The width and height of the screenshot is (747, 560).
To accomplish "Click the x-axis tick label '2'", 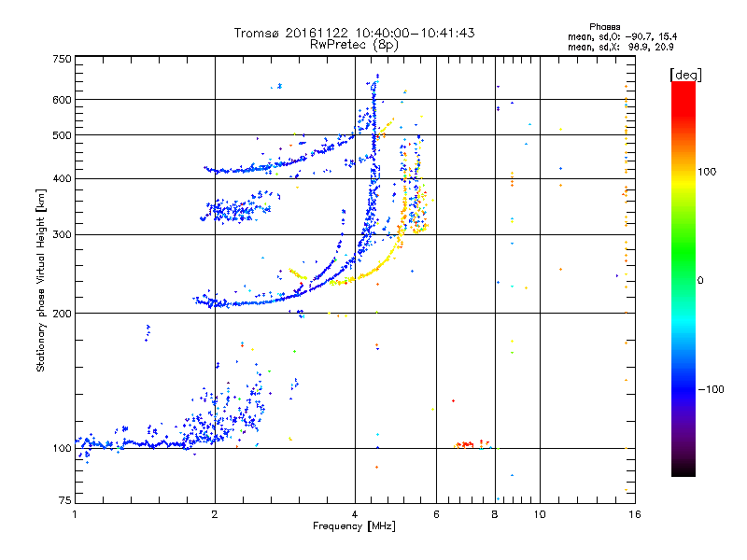I will coord(215,514).
